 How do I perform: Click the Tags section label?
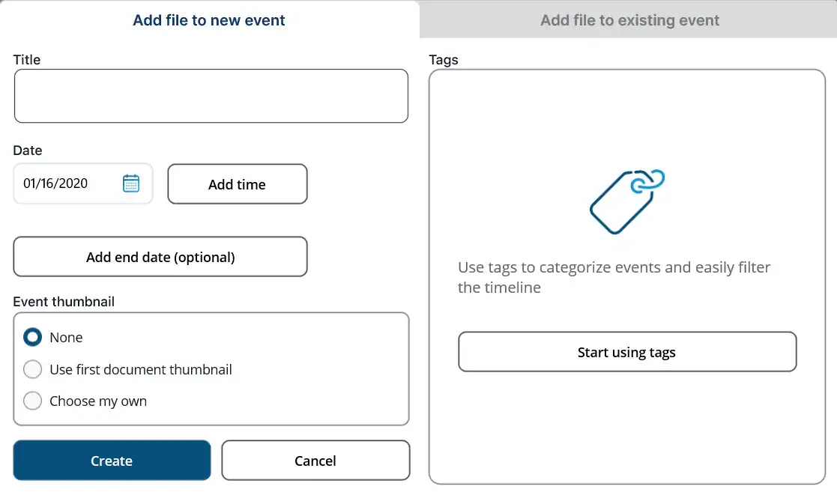(444, 60)
